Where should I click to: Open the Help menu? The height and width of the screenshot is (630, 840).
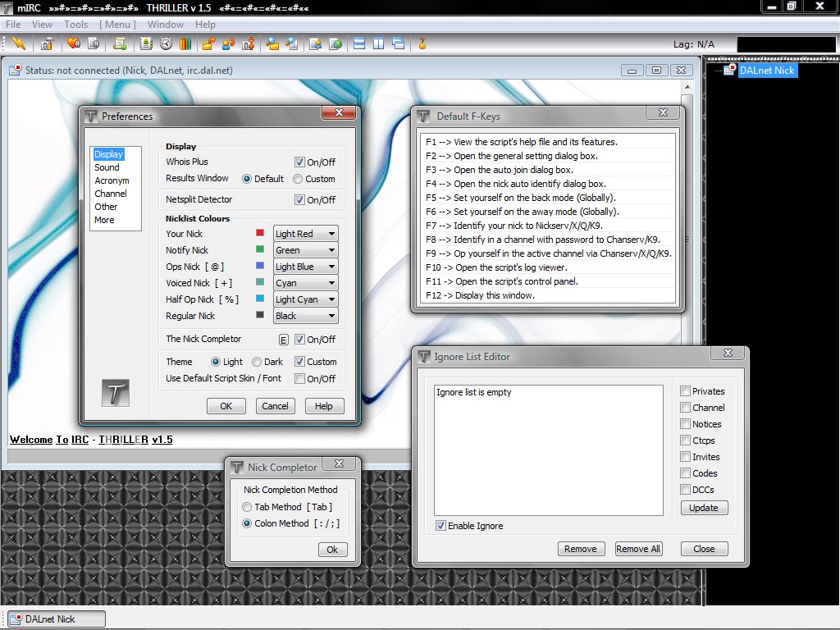click(x=205, y=24)
